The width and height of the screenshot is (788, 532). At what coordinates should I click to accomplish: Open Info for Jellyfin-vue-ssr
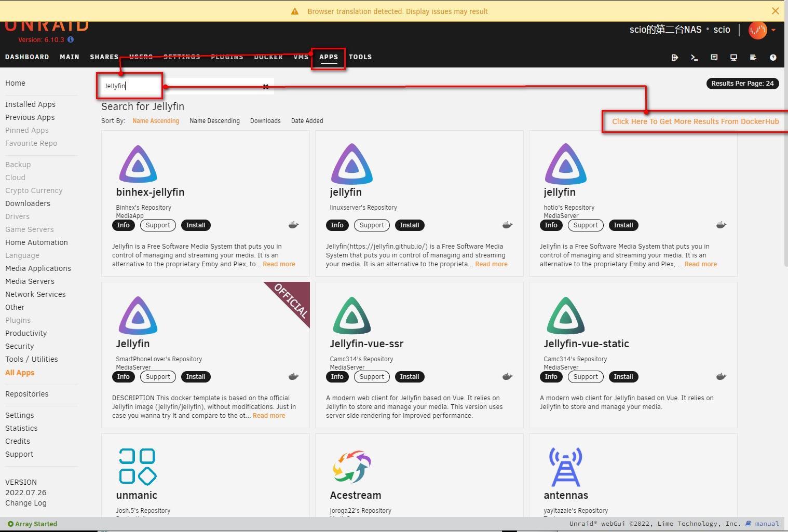(x=337, y=377)
